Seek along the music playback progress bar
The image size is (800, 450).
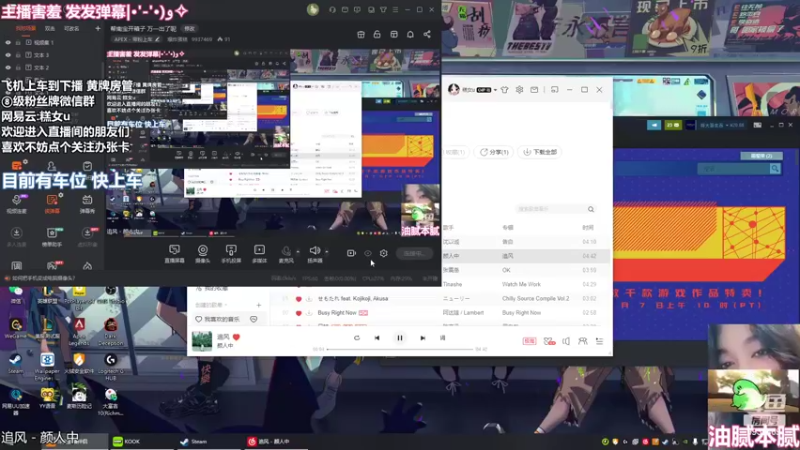click(399, 349)
